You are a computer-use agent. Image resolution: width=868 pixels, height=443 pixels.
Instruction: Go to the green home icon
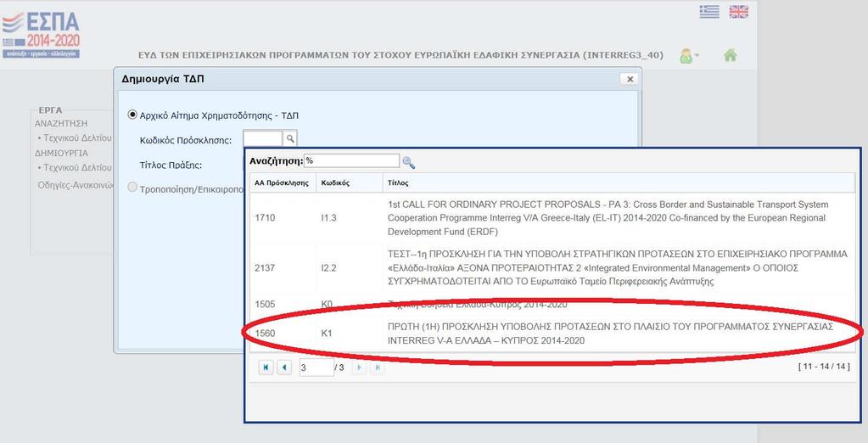[x=731, y=55]
